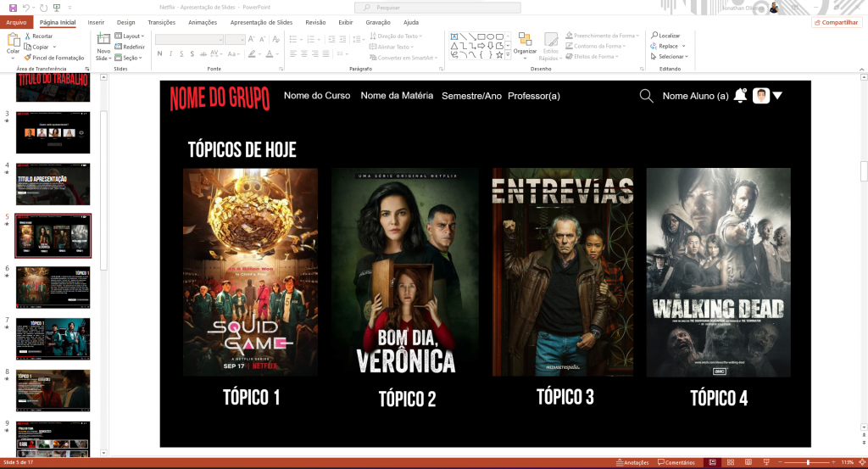Screen dimensions: 868x469
Task: Click the zoom slider handle
Action: 808,462
